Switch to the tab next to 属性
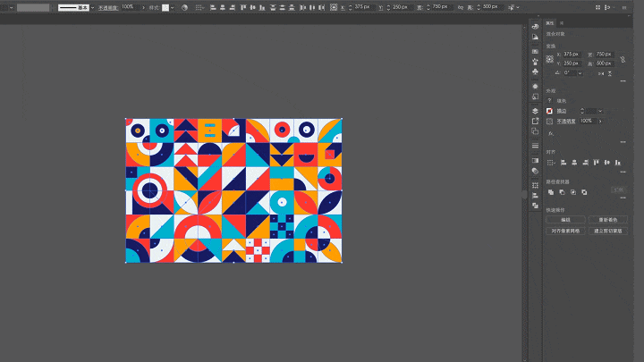The height and width of the screenshot is (362, 644). 562,22
